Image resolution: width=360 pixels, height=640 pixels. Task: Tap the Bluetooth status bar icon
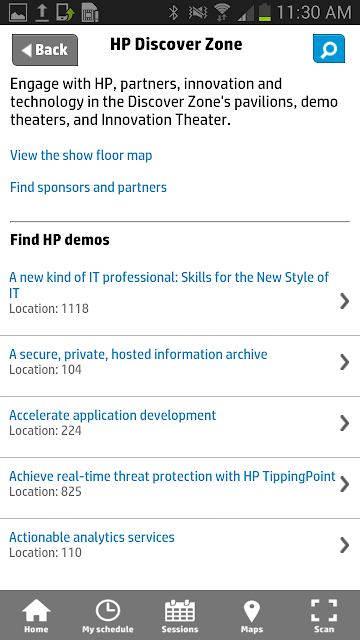pos(174,12)
